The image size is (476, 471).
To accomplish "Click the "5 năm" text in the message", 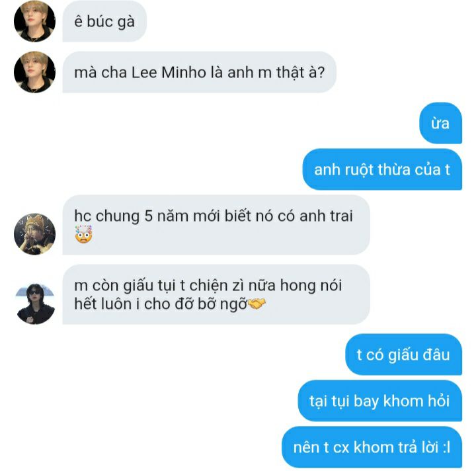I will [167, 216].
